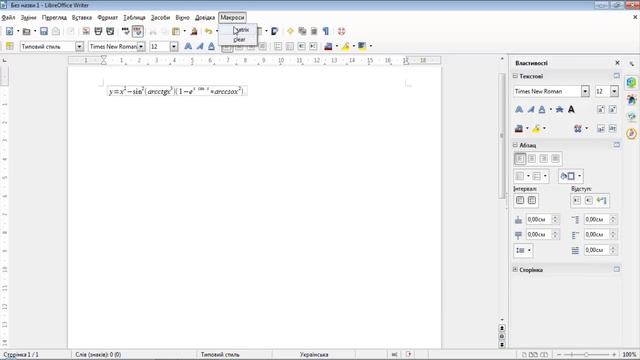The width and height of the screenshot is (640, 360).
Task: Toggle Italic in the formatting toolbar
Action: 200,47
